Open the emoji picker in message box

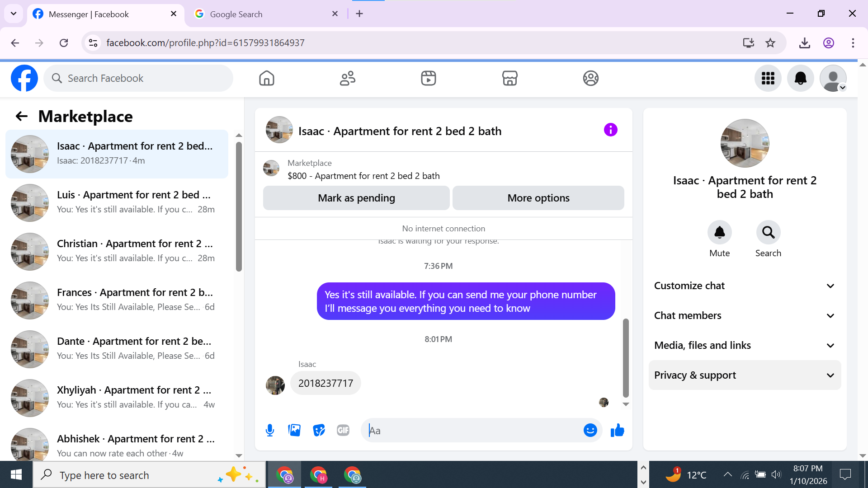(590, 430)
